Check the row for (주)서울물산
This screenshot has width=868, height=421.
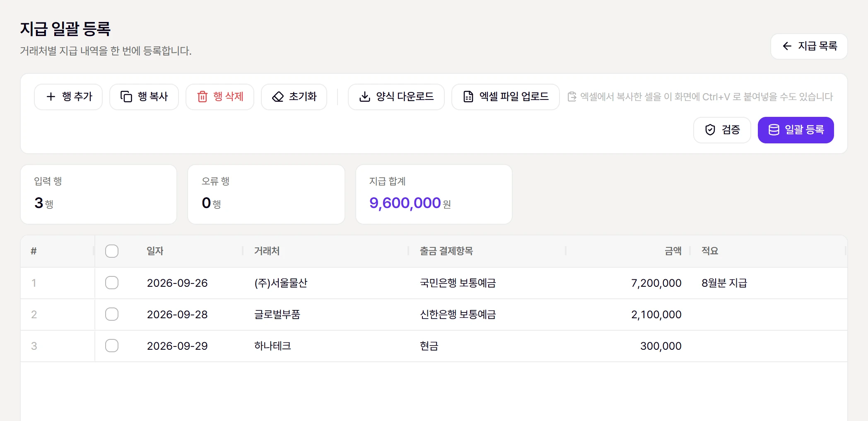(112, 283)
